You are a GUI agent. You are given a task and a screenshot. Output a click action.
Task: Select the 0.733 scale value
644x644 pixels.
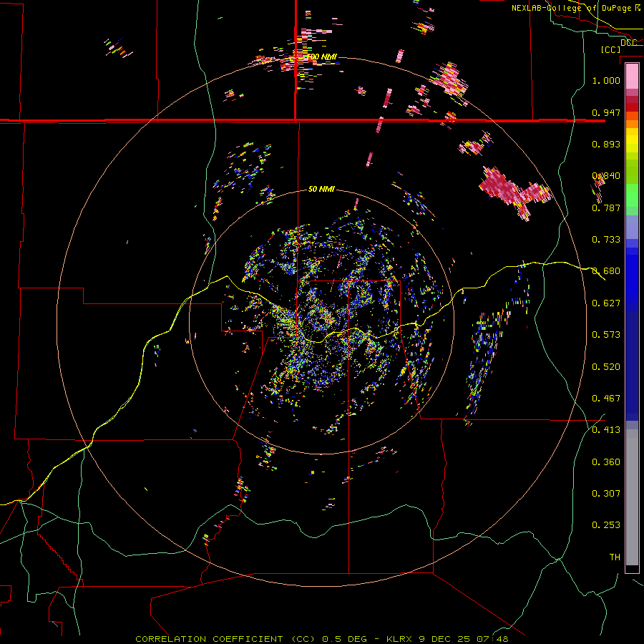click(x=606, y=240)
